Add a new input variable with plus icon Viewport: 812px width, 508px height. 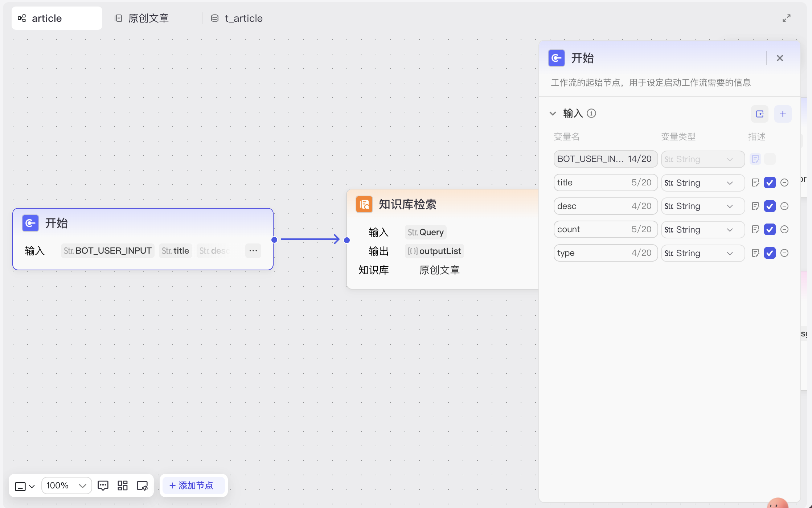coord(783,114)
